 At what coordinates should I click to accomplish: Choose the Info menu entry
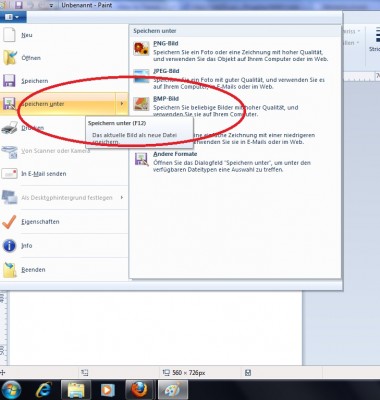(64, 246)
